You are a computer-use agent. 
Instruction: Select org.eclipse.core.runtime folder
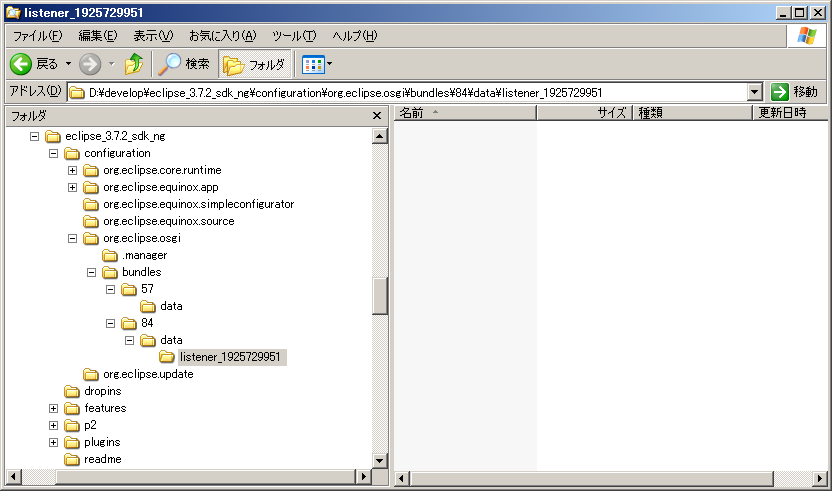tap(162, 170)
